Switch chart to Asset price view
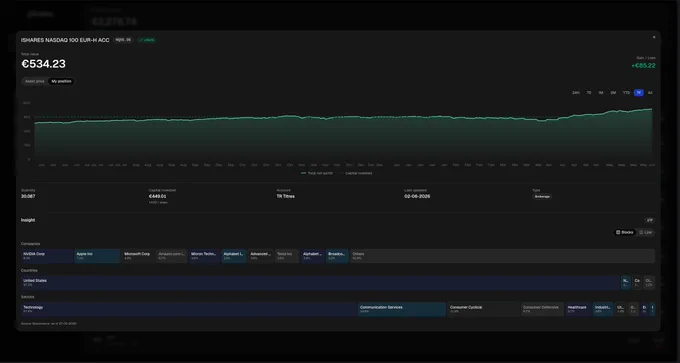 point(35,82)
